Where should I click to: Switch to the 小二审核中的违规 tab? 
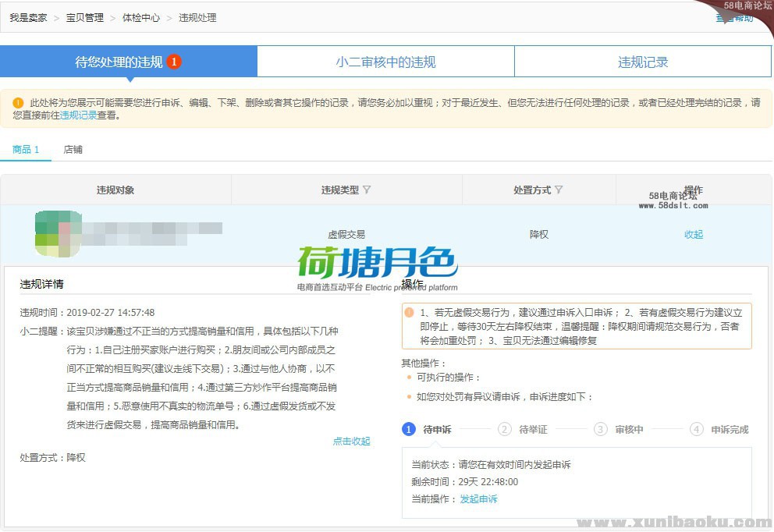(x=385, y=62)
